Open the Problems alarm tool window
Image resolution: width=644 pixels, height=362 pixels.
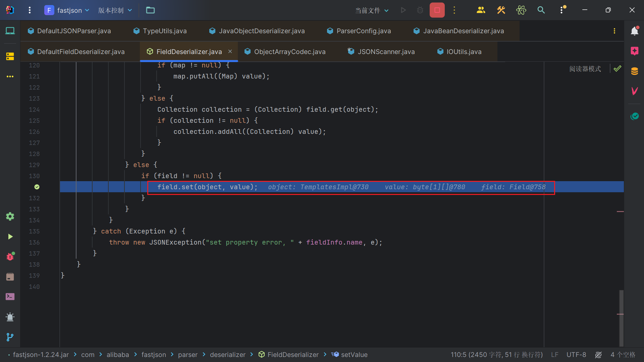(x=10, y=317)
